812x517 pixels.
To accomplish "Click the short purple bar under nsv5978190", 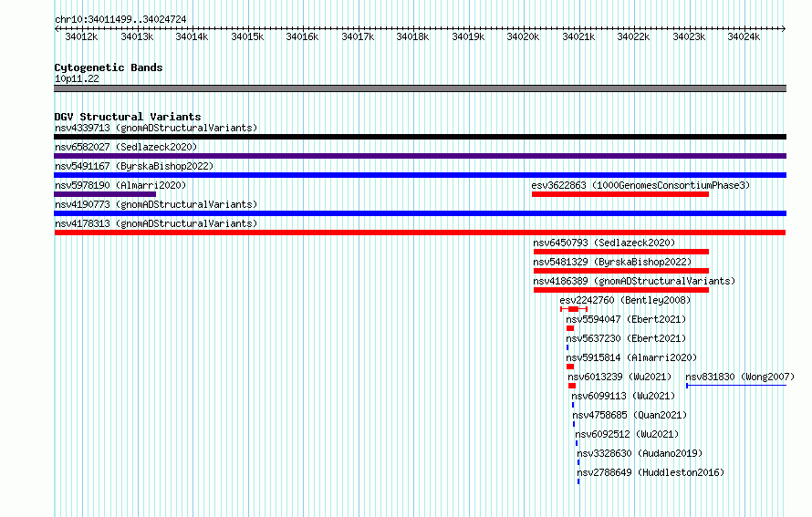I will coord(105,194).
